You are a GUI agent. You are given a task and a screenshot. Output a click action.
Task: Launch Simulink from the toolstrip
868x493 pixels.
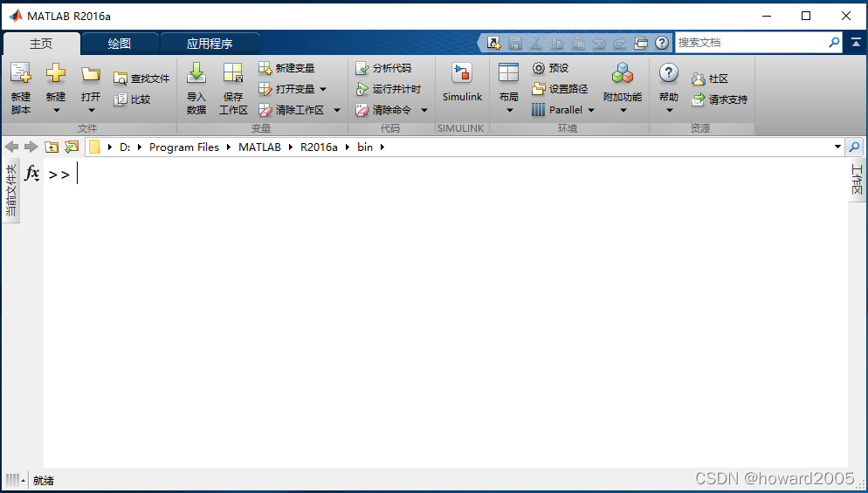(462, 83)
